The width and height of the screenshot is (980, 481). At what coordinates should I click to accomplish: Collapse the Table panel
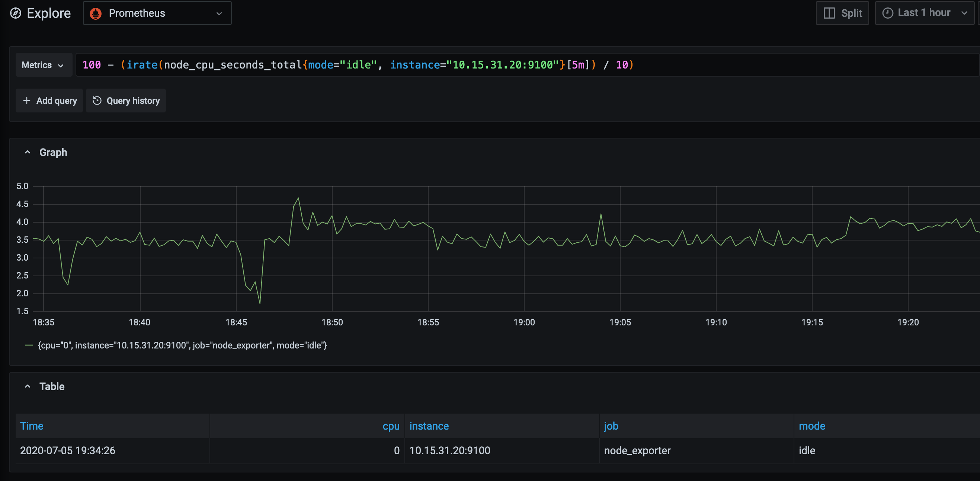[27, 386]
